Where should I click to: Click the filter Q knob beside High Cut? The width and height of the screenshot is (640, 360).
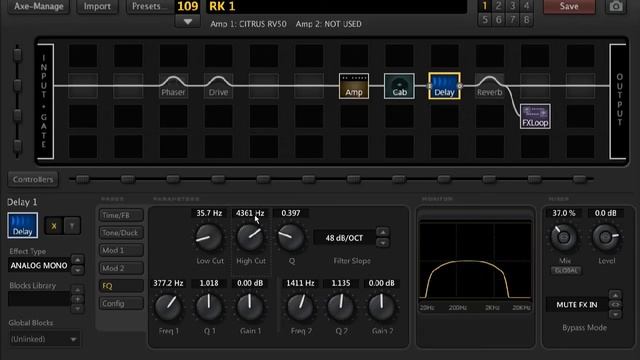pyautogui.click(x=291, y=238)
